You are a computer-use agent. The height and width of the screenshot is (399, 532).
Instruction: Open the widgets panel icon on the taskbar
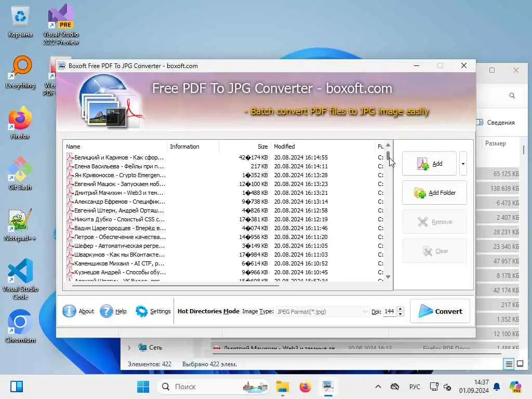(17, 387)
